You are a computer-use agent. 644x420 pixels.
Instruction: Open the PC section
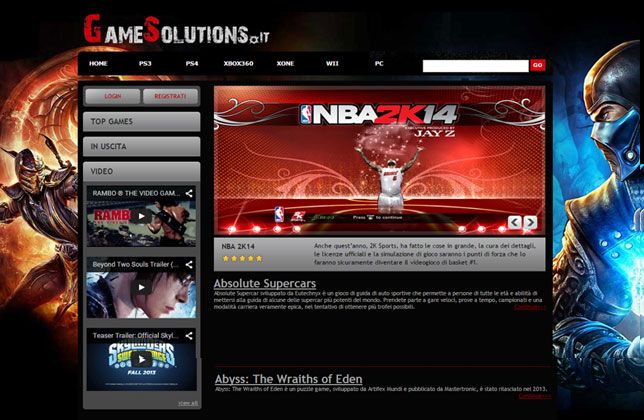click(x=379, y=64)
